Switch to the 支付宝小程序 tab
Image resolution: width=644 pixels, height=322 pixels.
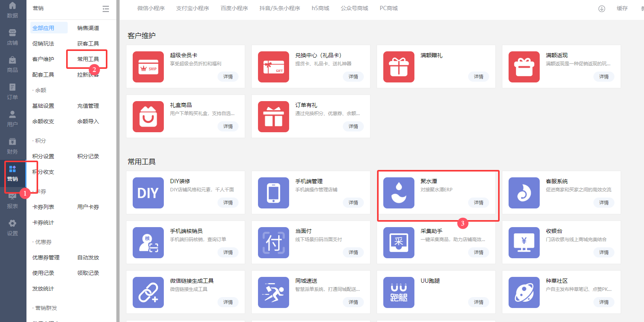pyautogui.click(x=193, y=8)
